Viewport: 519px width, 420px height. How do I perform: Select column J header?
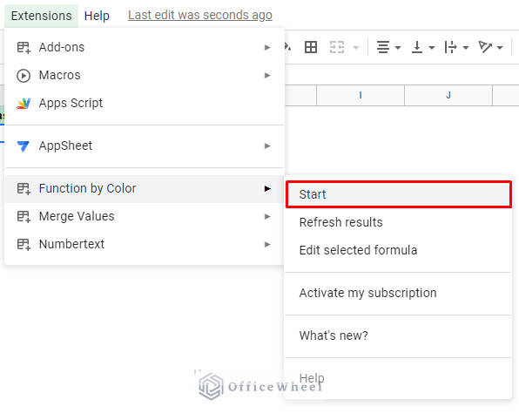pos(448,95)
